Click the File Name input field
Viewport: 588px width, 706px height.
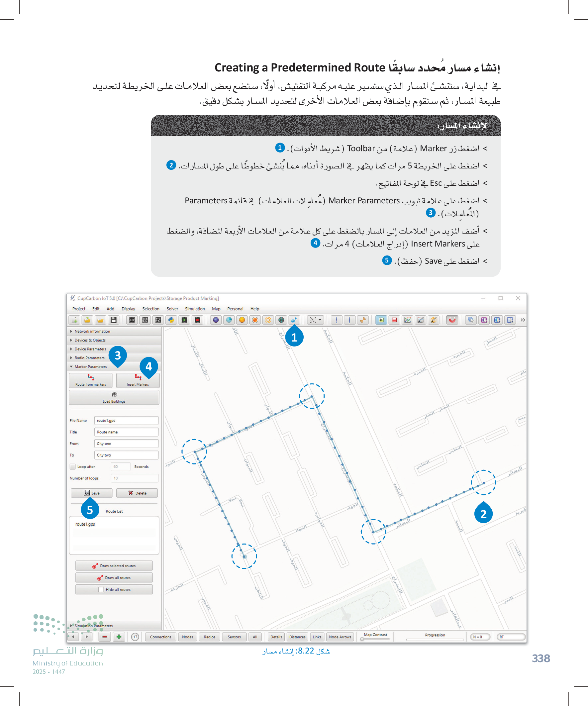coord(126,420)
